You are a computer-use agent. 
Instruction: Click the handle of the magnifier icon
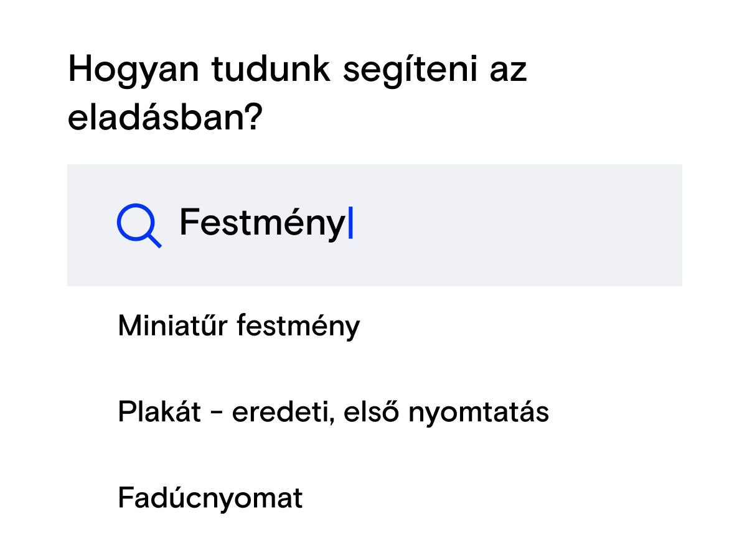[154, 240]
